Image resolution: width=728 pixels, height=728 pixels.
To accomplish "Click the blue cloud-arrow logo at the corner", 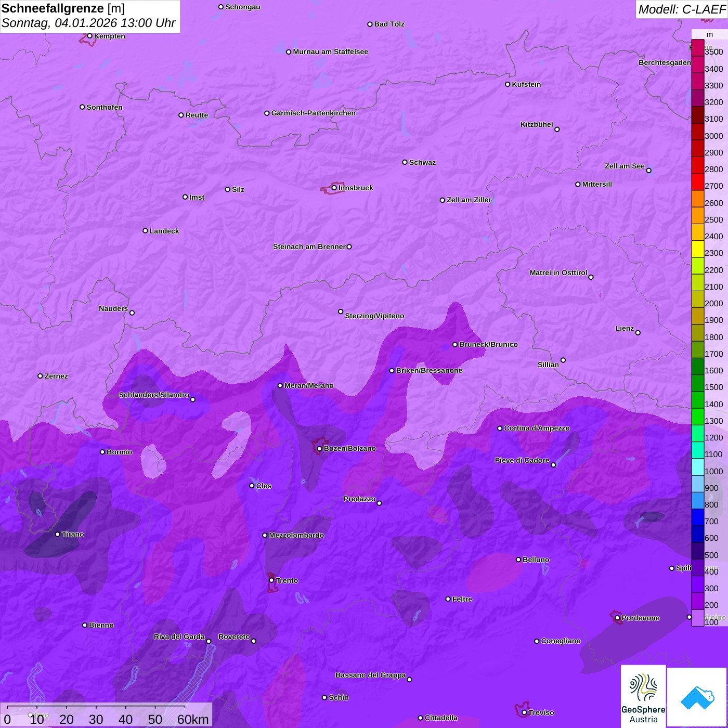I will coord(697,697).
